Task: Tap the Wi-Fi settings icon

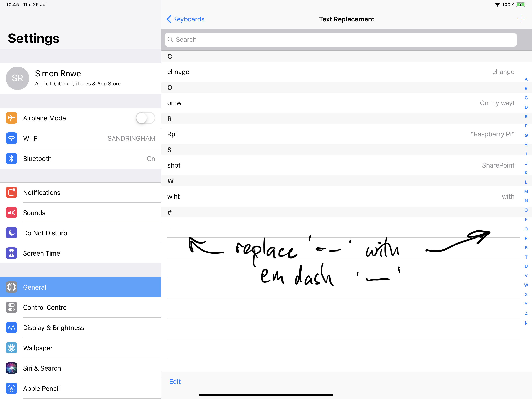Action: (x=11, y=138)
